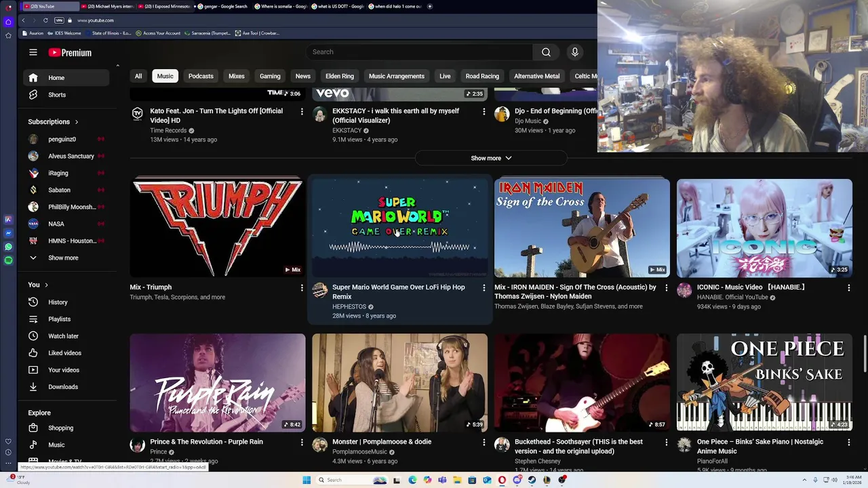868x488 pixels.
Task: Open options menu for Binks' Sake Piano
Action: (848, 442)
